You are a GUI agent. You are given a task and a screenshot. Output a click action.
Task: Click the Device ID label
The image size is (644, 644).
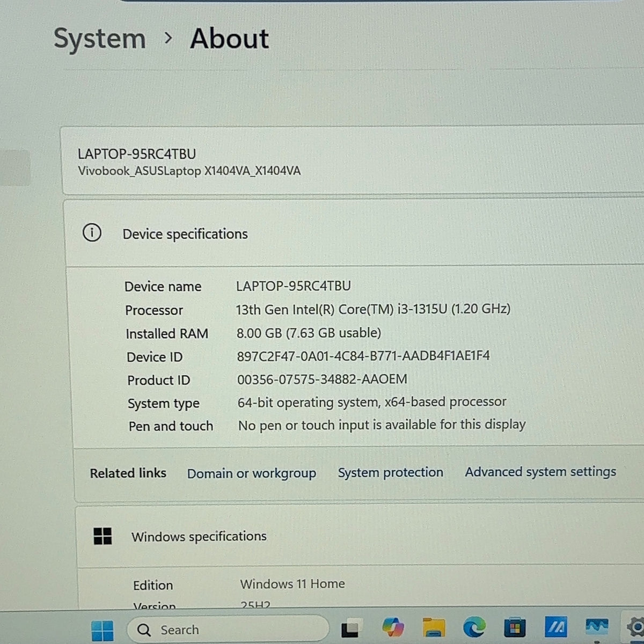click(155, 357)
